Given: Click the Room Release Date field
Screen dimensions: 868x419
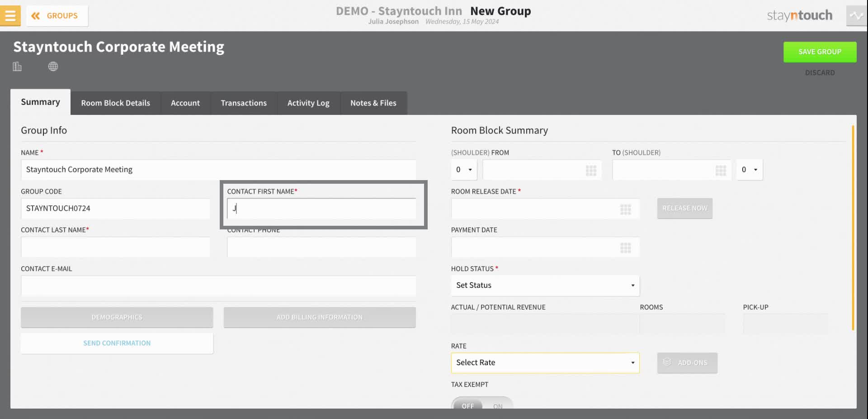Looking at the screenshot, I should click(545, 209).
